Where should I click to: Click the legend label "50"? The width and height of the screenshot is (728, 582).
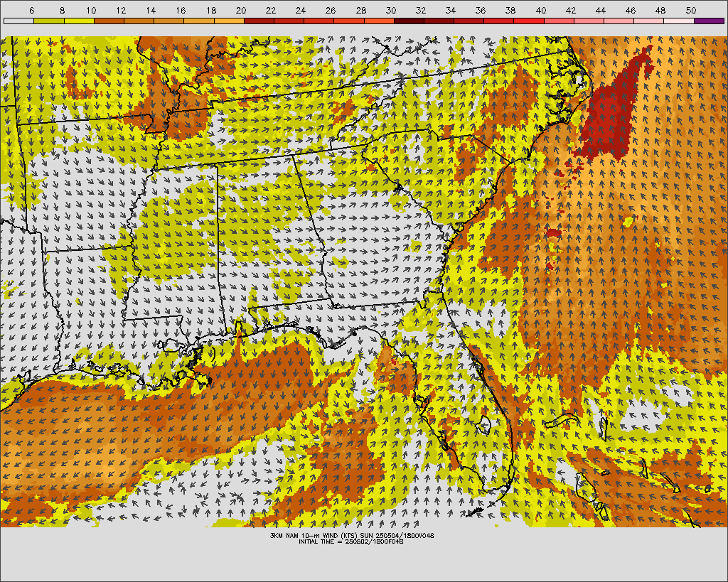pos(691,10)
